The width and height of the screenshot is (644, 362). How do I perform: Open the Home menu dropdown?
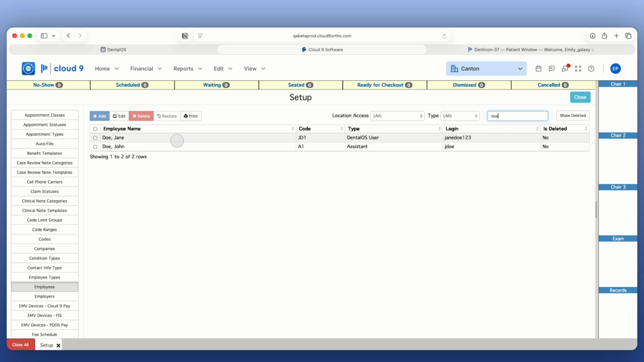[x=107, y=68]
